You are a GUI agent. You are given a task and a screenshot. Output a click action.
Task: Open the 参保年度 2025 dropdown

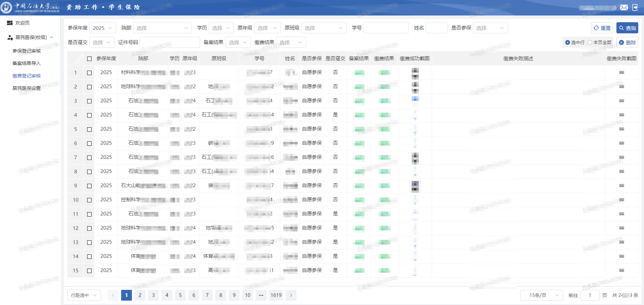tap(103, 28)
